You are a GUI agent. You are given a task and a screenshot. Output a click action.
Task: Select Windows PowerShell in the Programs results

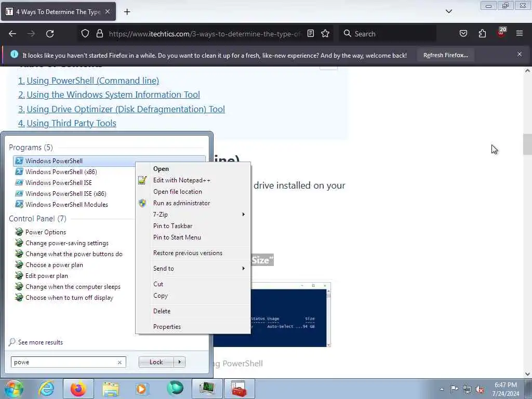(x=109, y=161)
